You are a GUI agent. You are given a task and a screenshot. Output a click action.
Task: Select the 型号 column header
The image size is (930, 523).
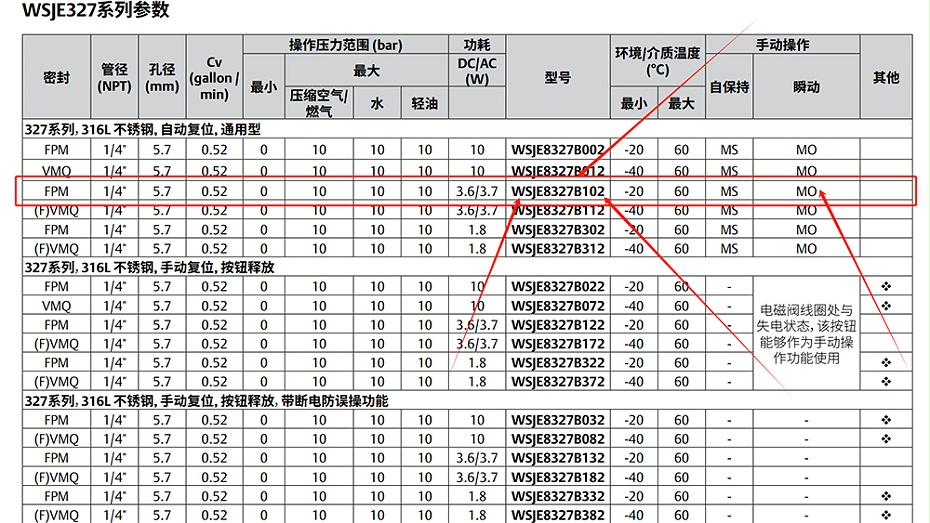(x=558, y=77)
